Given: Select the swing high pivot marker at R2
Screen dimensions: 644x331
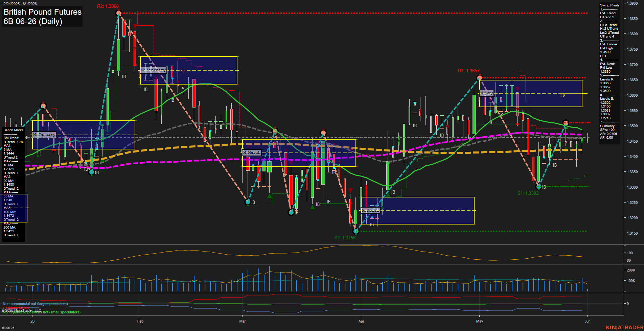Looking at the screenshot, I should [x=118, y=13].
